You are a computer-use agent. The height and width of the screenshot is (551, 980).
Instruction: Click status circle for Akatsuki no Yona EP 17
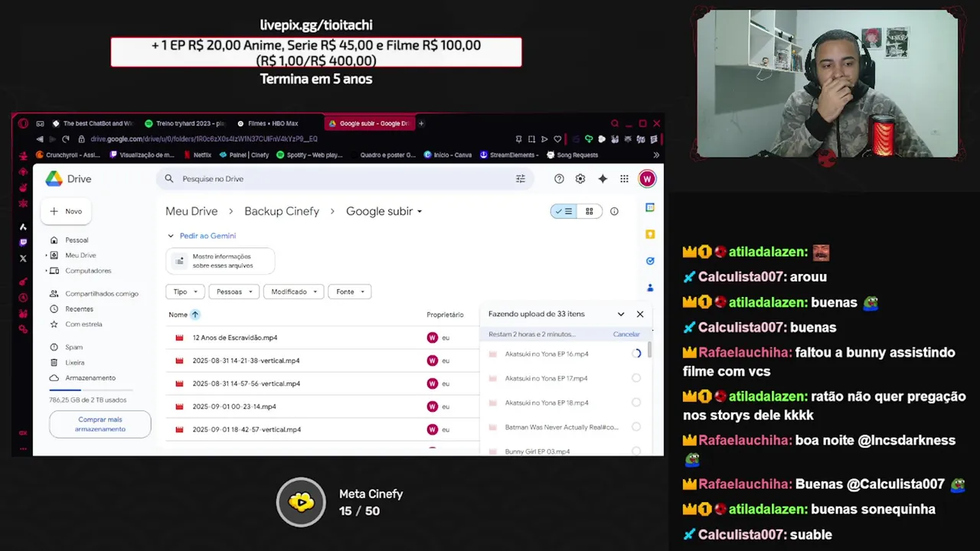click(636, 378)
